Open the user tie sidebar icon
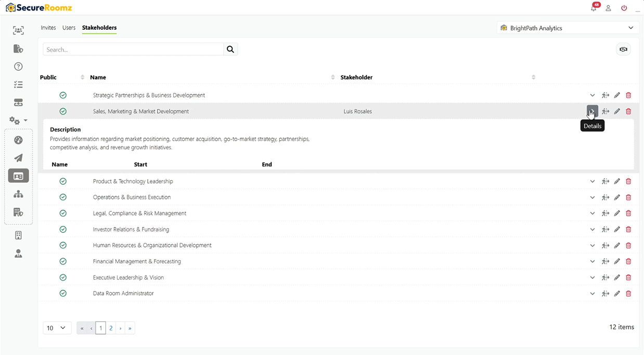644x355 pixels. tap(18, 253)
